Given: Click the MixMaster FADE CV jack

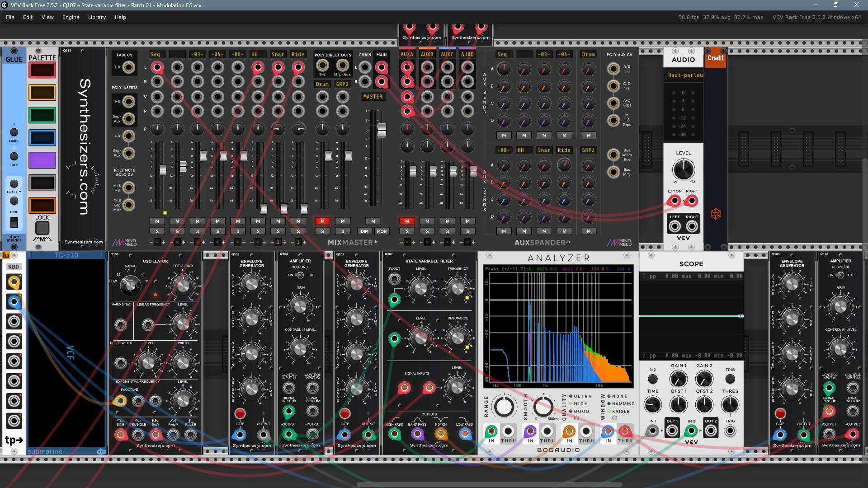Looking at the screenshot, I should pos(129,67).
